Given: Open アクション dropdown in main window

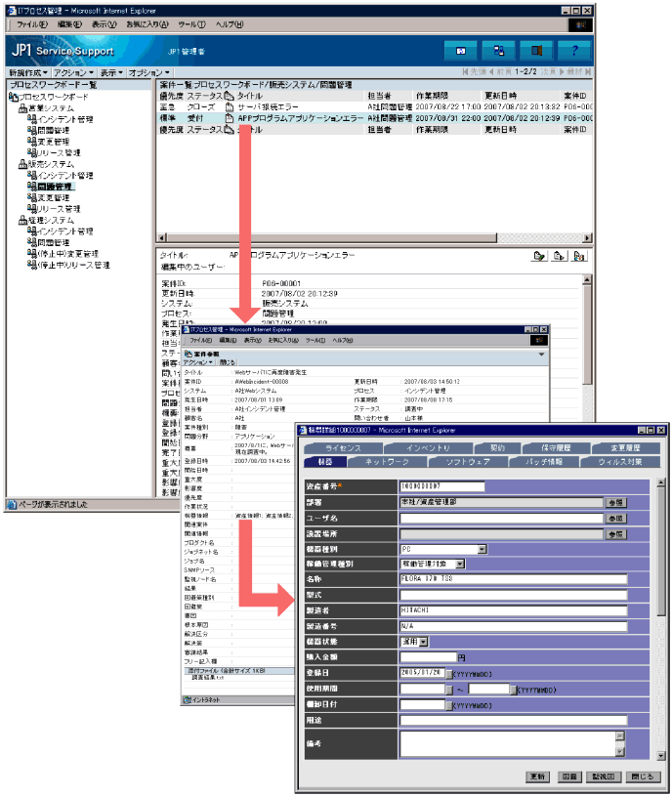Looking at the screenshot, I should [x=73, y=72].
